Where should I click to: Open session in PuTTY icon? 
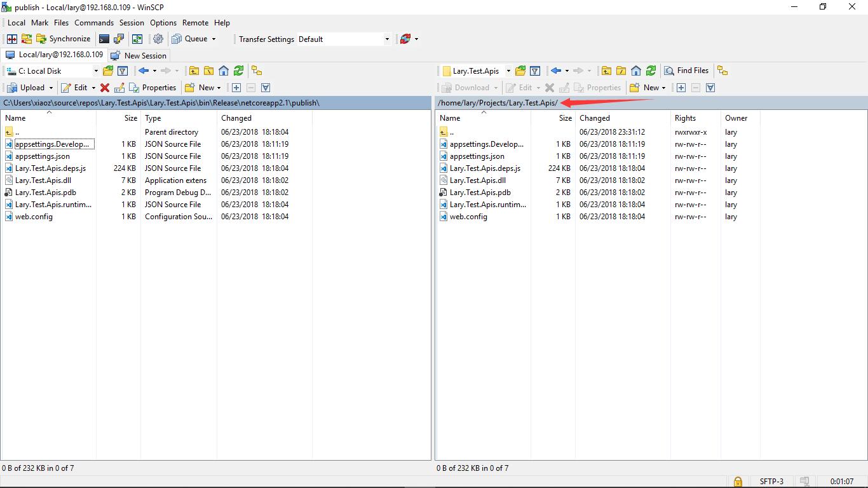(119, 39)
